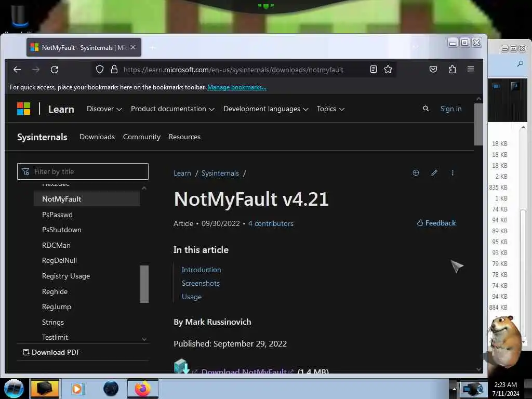The height and width of the screenshot is (399, 532).
Task: Sign in to Microsoft Learn
Action: [x=451, y=109]
